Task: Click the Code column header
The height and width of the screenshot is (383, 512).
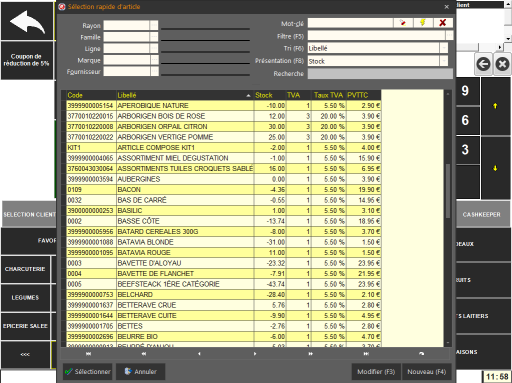Action: (91, 95)
